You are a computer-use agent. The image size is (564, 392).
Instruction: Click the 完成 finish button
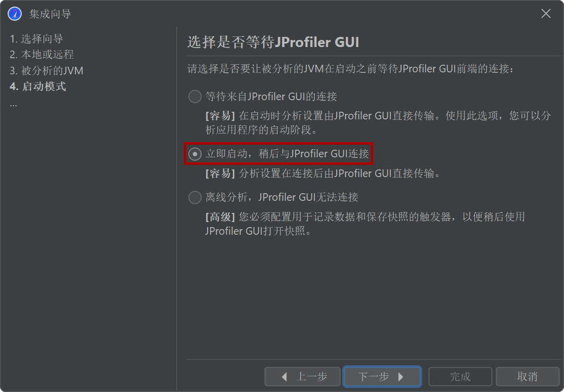click(x=460, y=376)
